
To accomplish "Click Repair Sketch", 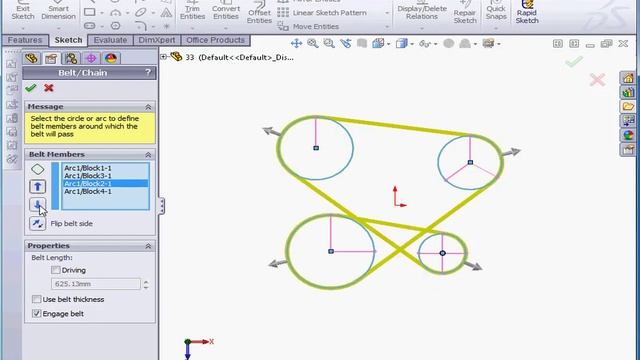I will [x=465, y=13].
